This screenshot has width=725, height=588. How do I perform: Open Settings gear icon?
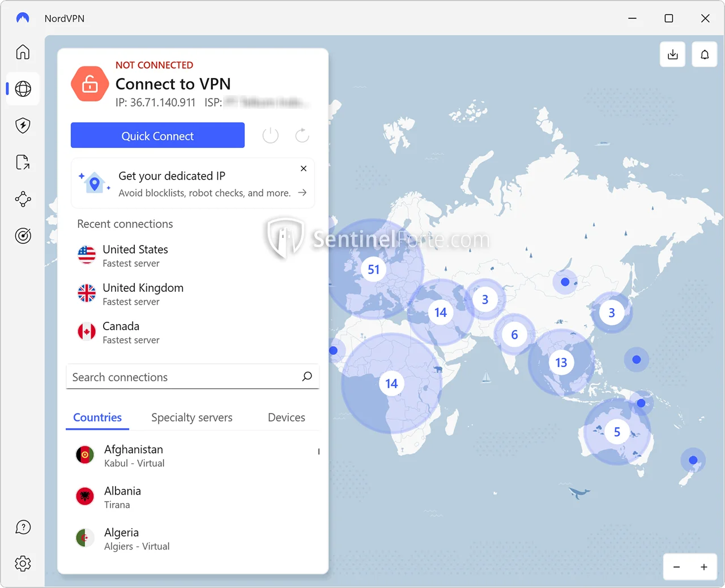(x=23, y=564)
